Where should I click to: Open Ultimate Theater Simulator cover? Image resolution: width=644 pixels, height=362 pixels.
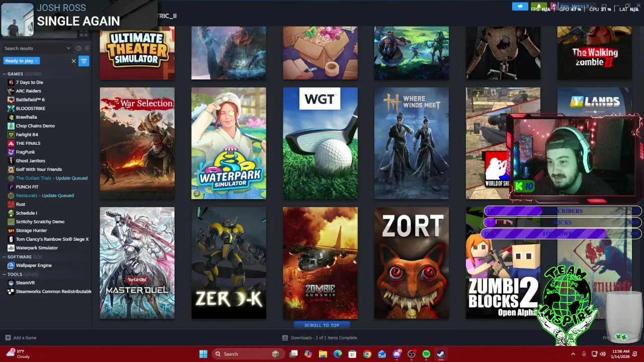tap(137, 53)
